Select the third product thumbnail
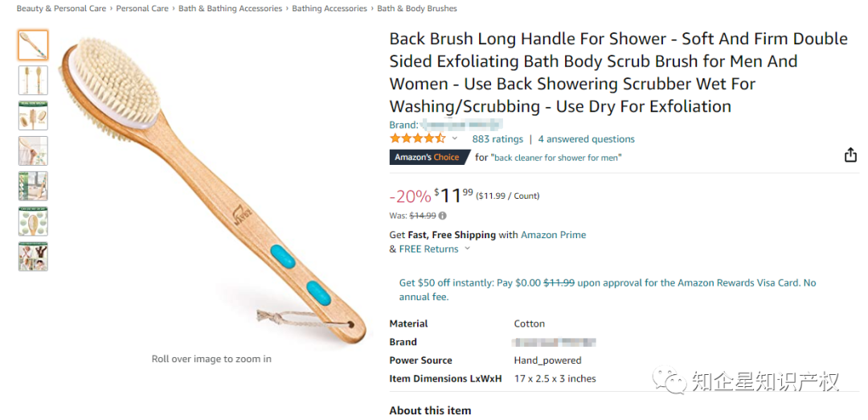Screen dimensions: 868x420 pyautogui.click(x=33, y=116)
